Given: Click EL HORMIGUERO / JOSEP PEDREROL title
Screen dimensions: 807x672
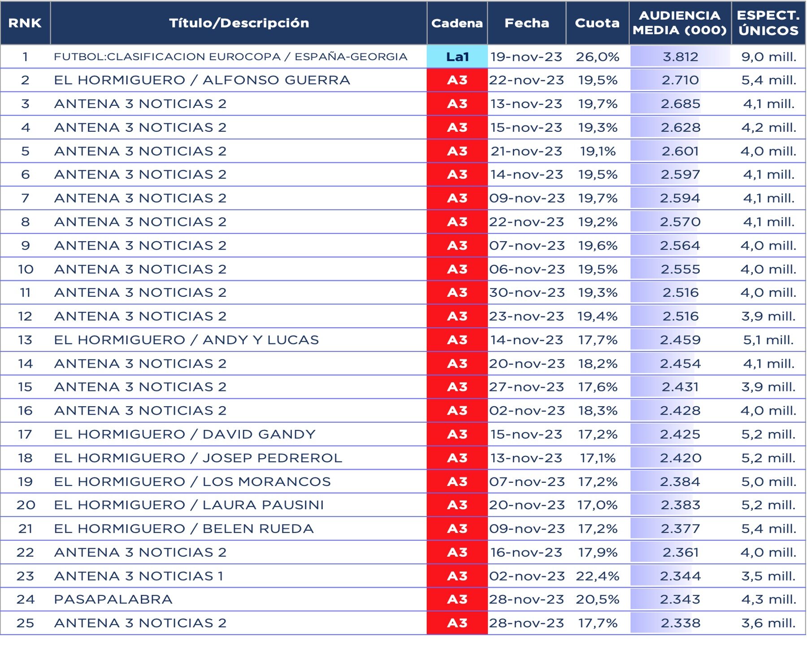Looking at the screenshot, I should (x=198, y=458).
